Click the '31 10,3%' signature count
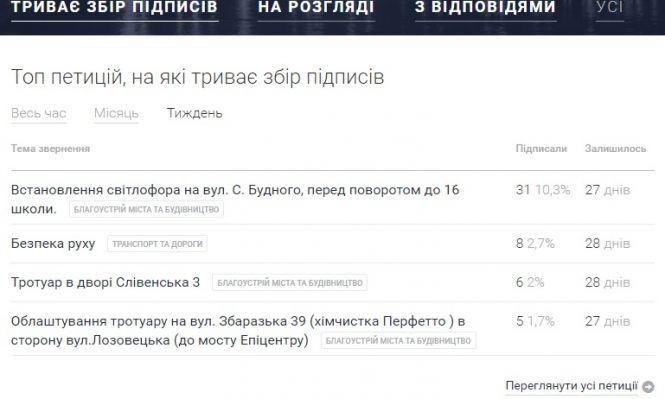The width and height of the screenshot is (665, 399). pyautogui.click(x=543, y=190)
